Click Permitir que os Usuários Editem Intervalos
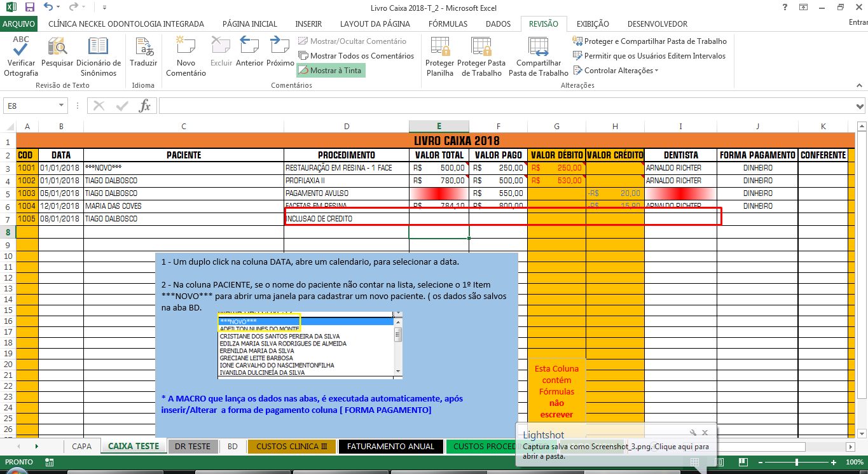 pos(649,56)
